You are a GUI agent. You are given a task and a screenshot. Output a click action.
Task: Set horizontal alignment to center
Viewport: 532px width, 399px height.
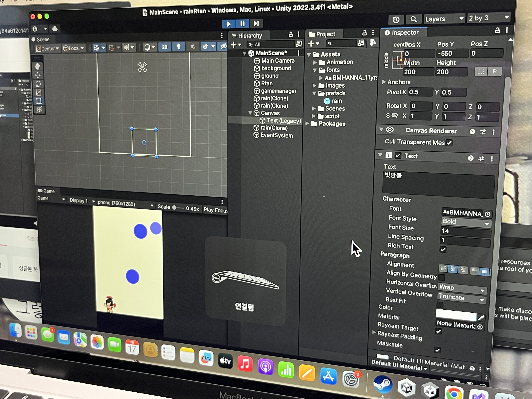pyautogui.click(x=453, y=269)
